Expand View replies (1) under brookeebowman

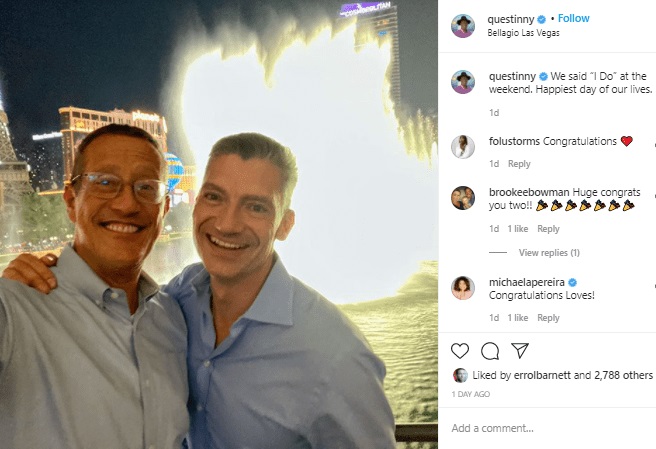click(549, 253)
